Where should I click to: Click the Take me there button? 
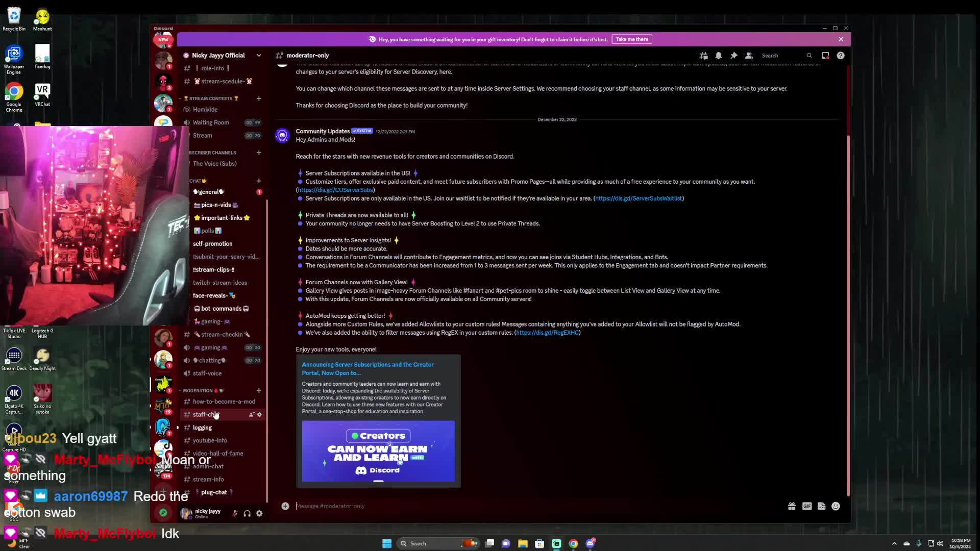pos(632,39)
